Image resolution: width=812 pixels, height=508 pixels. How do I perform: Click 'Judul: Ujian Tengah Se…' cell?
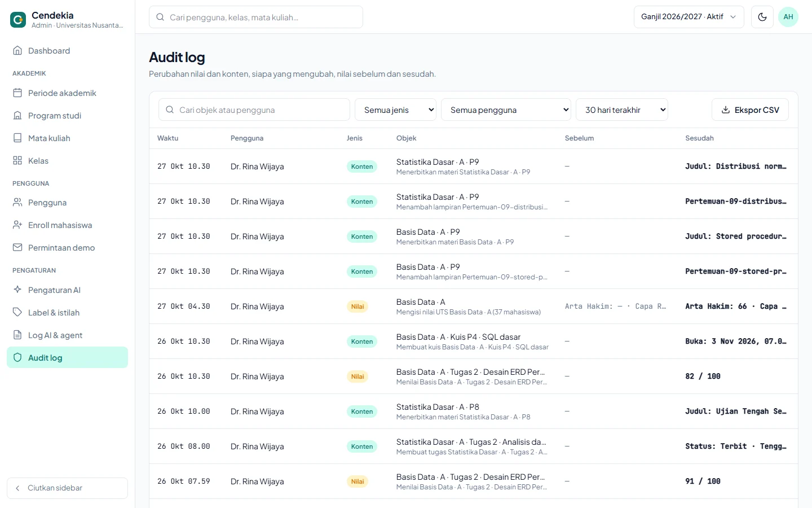pyautogui.click(x=736, y=411)
